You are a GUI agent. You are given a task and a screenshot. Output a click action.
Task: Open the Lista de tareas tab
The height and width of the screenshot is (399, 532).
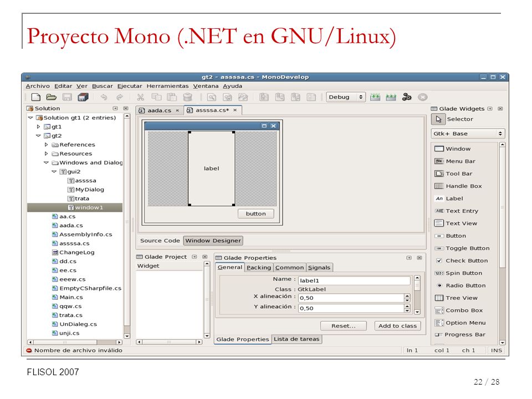[296, 339]
